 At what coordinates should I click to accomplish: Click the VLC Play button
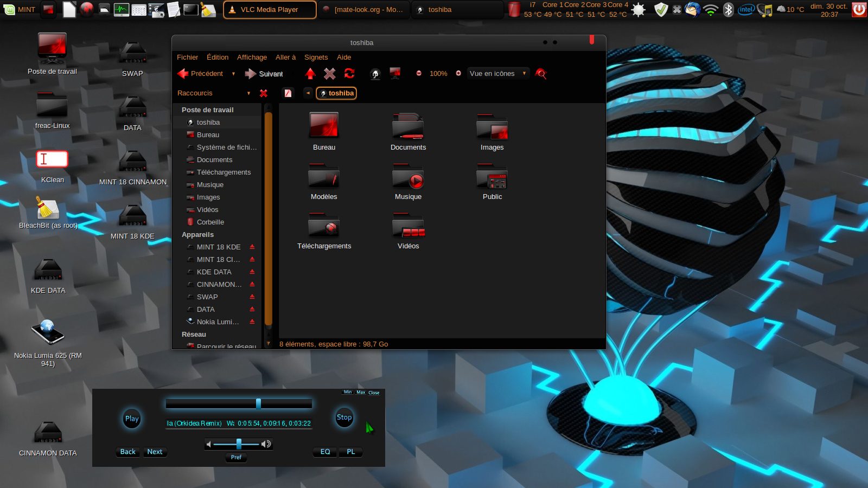click(132, 419)
